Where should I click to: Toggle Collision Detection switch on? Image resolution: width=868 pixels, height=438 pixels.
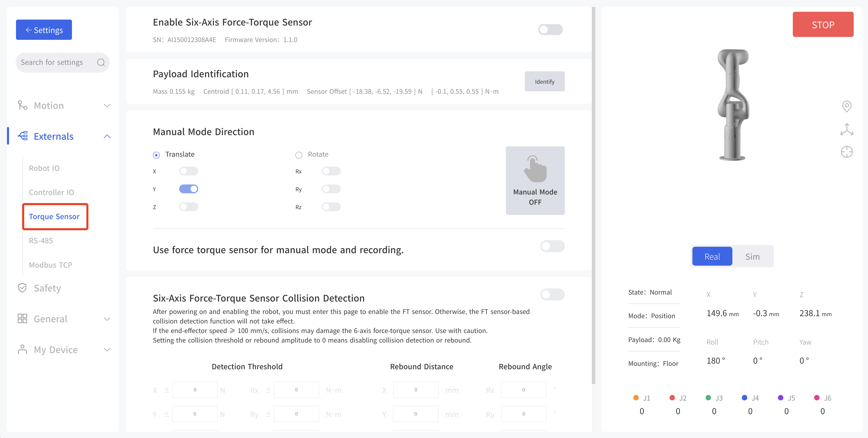click(552, 295)
